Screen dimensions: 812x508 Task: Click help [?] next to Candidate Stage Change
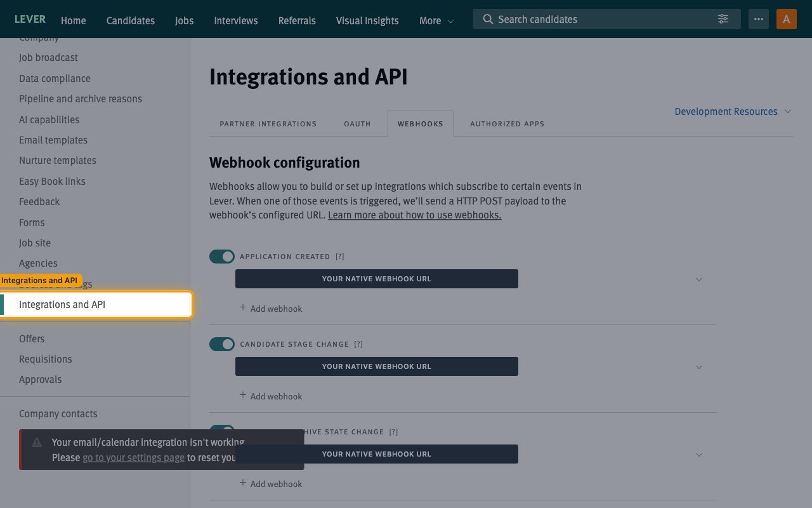pyautogui.click(x=358, y=344)
